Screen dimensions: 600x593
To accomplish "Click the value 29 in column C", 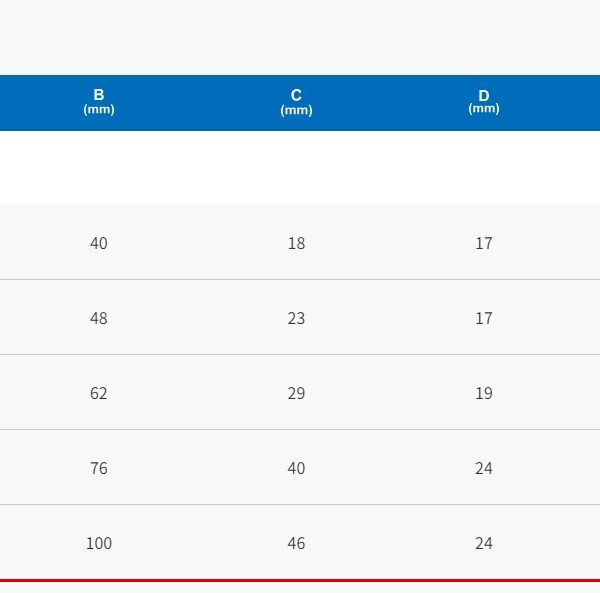I will coord(296,393).
